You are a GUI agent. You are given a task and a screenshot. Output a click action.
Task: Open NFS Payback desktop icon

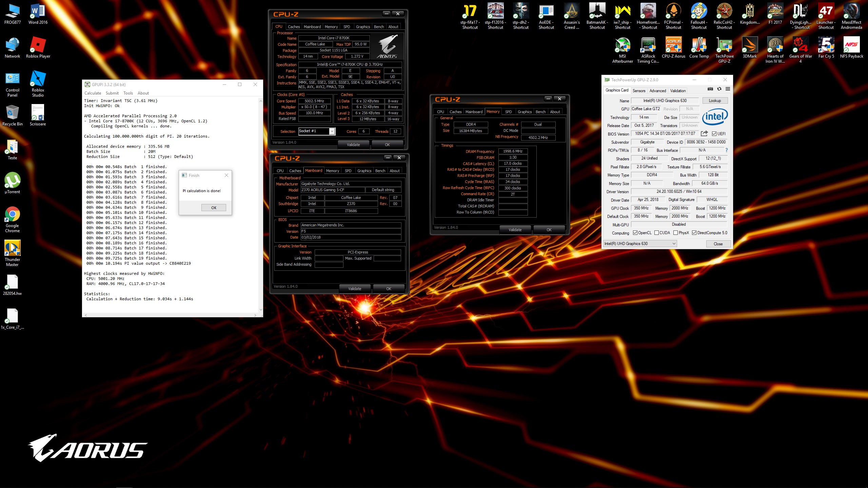tap(851, 48)
